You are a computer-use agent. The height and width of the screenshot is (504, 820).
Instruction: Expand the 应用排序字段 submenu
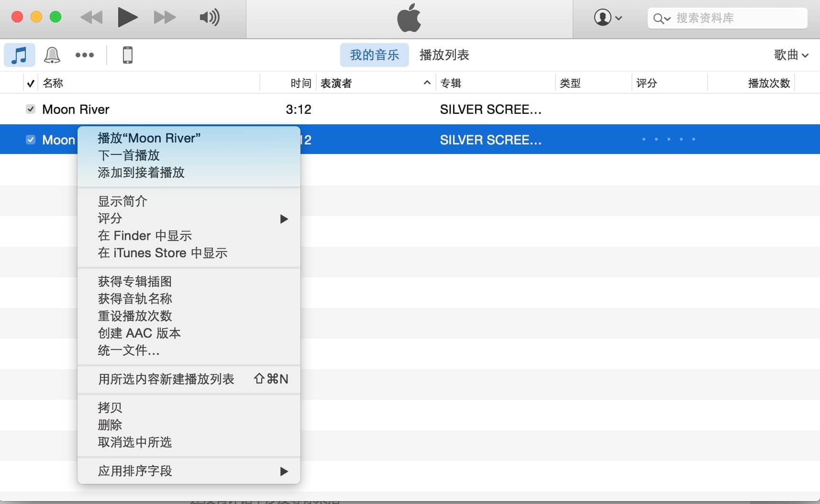pos(189,471)
